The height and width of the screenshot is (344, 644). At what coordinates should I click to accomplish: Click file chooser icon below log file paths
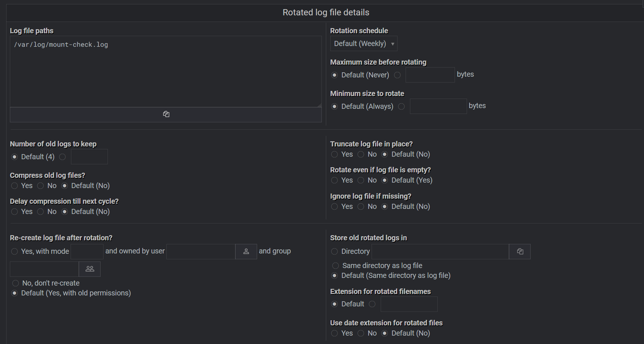click(x=166, y=114)
